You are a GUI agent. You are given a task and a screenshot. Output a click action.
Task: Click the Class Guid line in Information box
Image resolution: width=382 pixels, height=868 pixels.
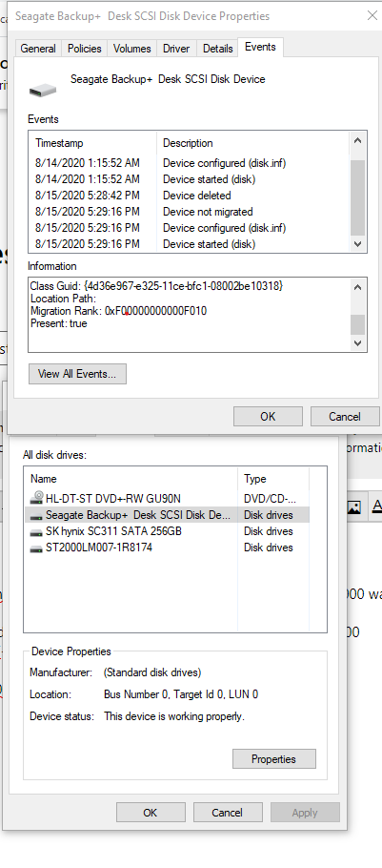point(156,285)
